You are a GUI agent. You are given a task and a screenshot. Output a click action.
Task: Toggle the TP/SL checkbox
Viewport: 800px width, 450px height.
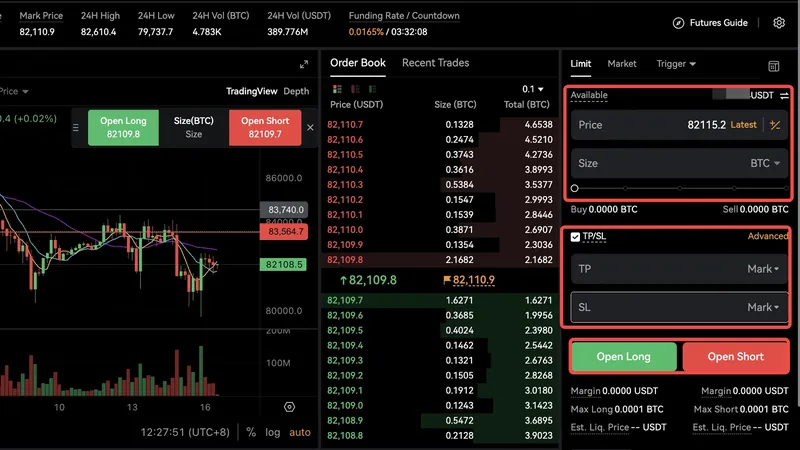(x=575, y=237)
